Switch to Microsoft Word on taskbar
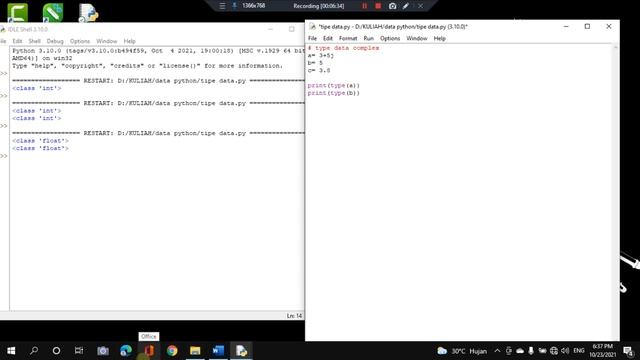 point(218,351)
